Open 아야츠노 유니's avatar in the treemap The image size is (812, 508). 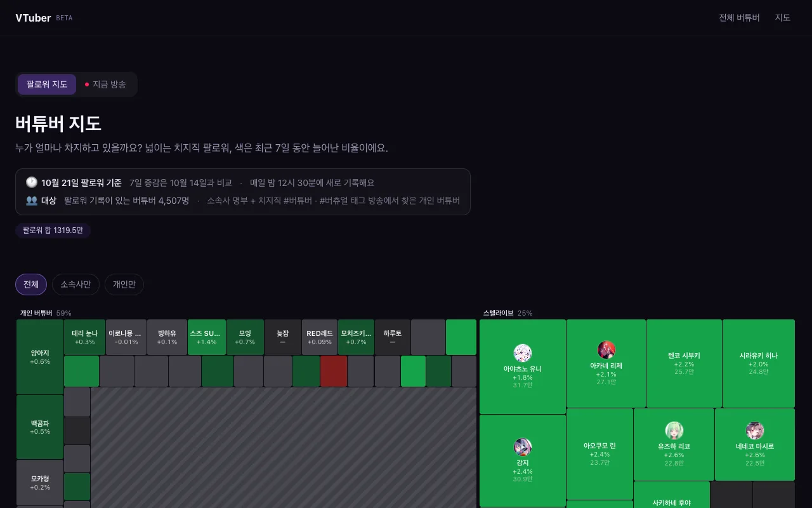[523, 353]
